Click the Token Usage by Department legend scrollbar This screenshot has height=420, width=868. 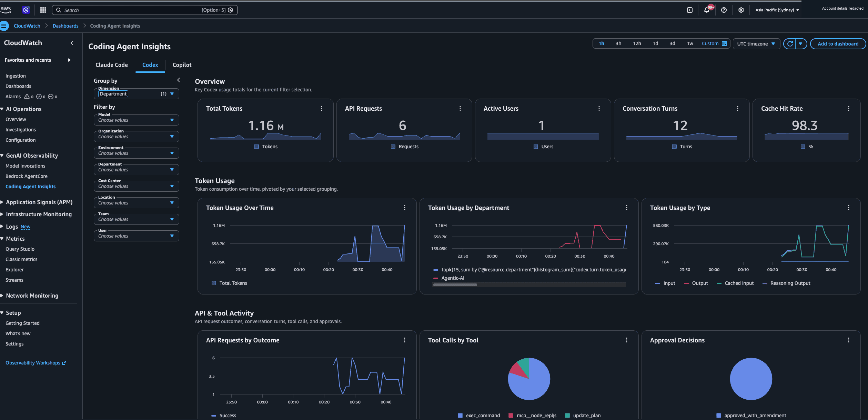point(455,285)
